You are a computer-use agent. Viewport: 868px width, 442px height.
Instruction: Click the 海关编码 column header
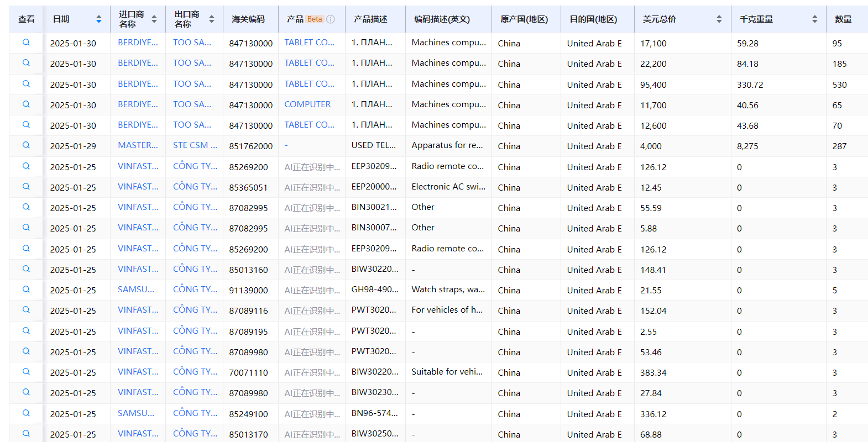(x=248, y=19)
